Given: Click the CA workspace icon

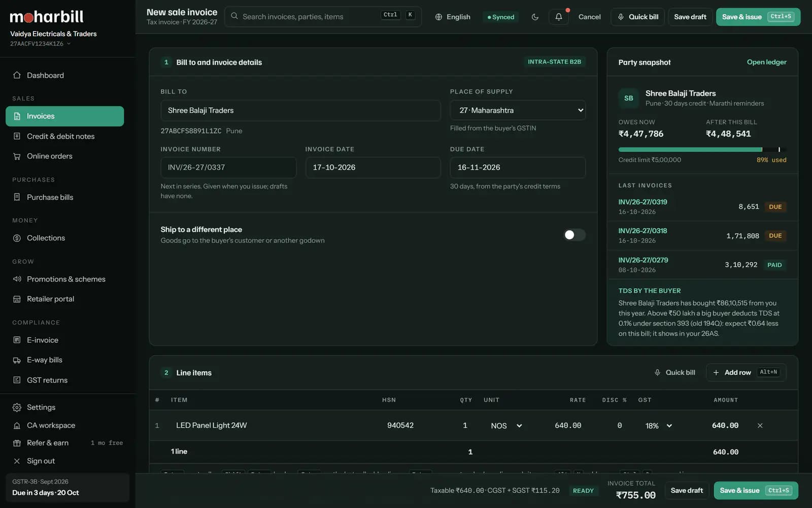Looking at the screenshot, I should [17, 426].
